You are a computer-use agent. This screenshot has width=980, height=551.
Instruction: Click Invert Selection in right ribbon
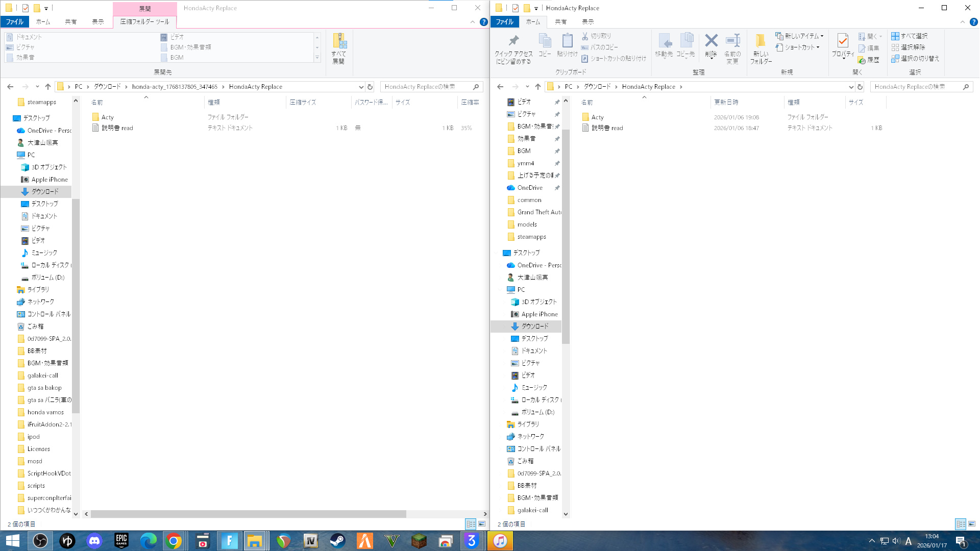click(915, 59)
